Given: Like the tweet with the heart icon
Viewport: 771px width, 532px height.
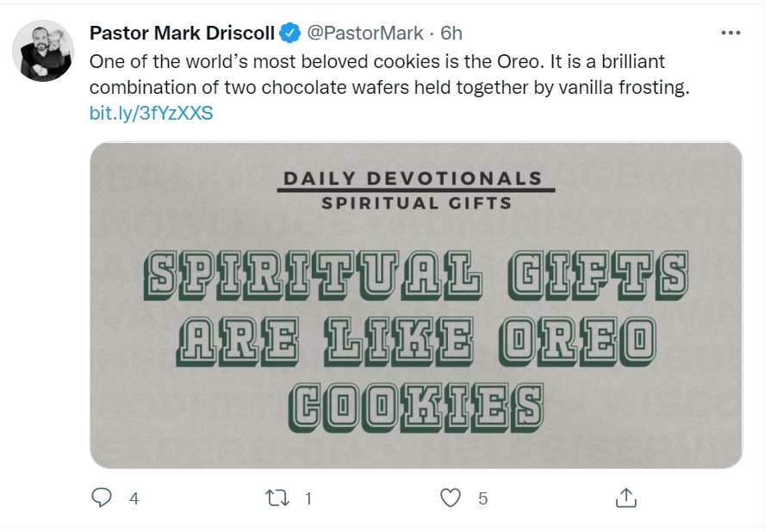Looking at the screenshot, I should pyautogui.click(x=451, y=497).
